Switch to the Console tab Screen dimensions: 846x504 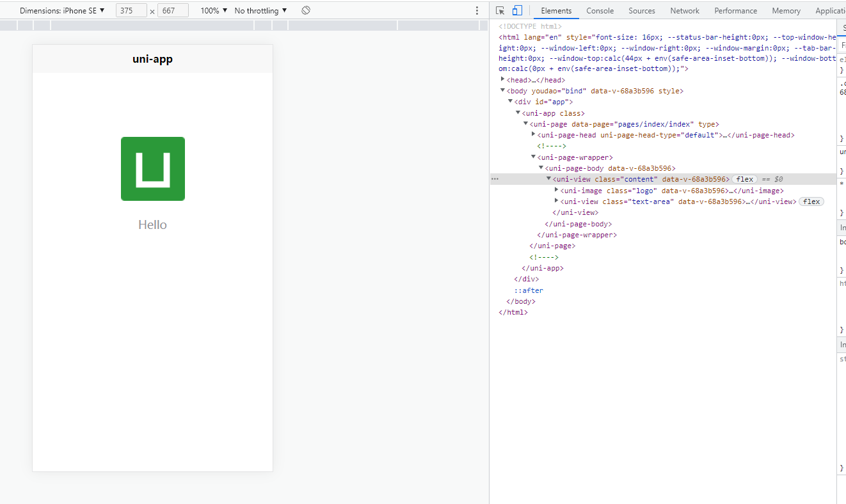point(600,11)
